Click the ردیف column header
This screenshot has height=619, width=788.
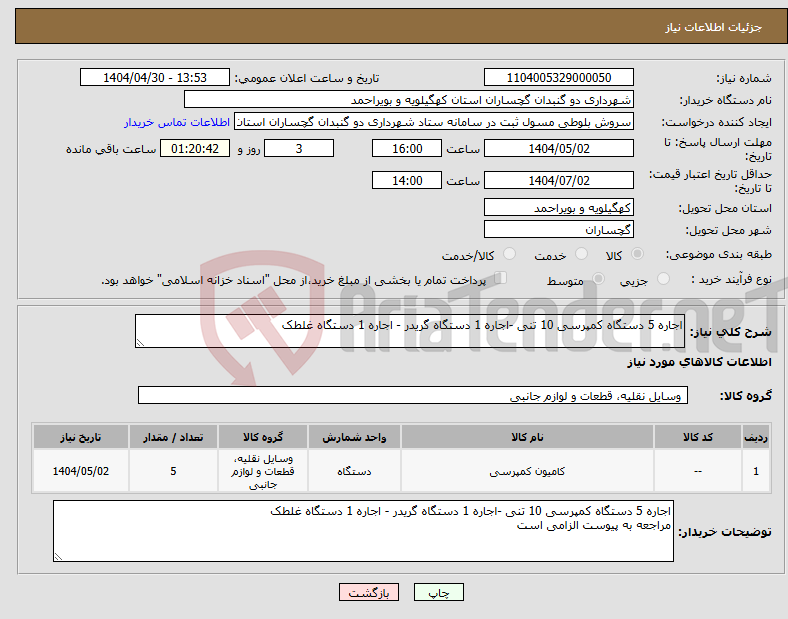[756, 437]
